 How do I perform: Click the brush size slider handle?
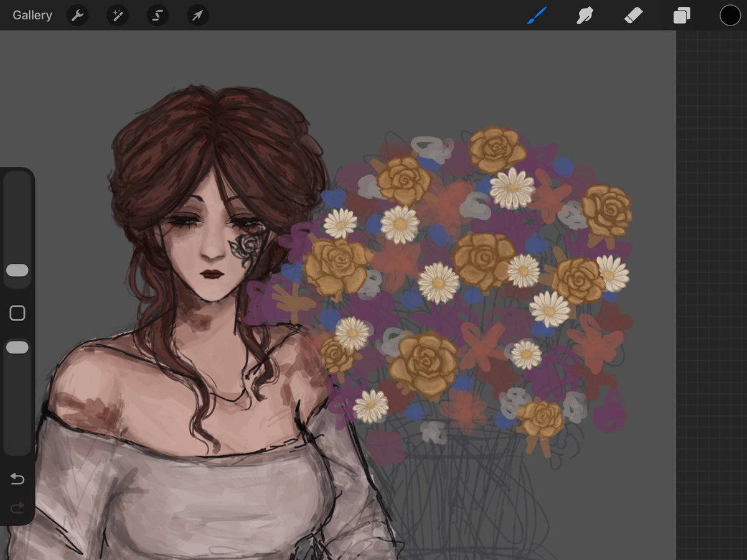[x=17, y=270]
